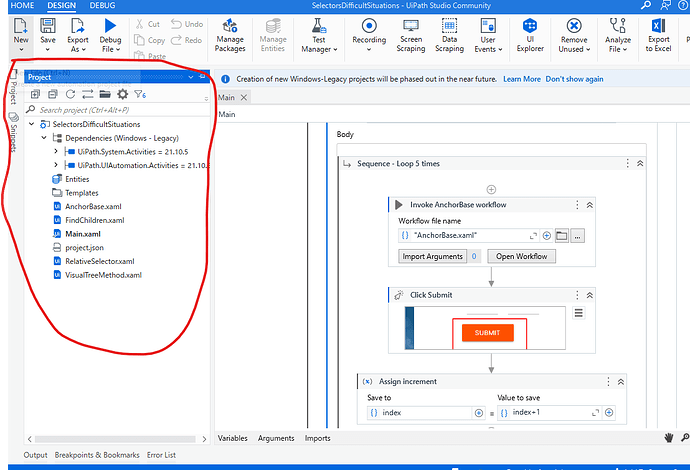Click Redo in the ribbon
The width and height of the screenshot is (690, 470).
point(187,40)
